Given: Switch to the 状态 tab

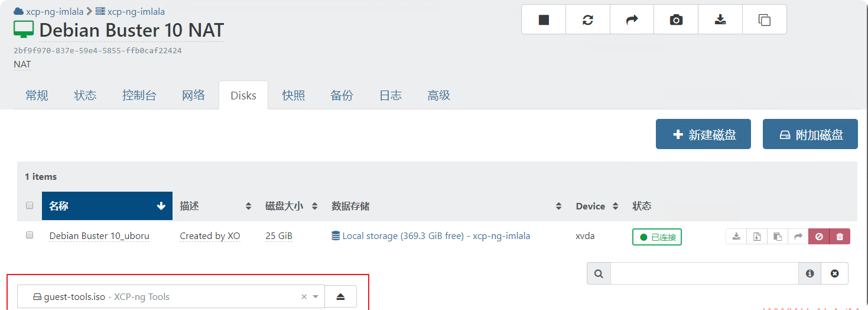Looking at the screenshot, I should click(x=86, y=95).
